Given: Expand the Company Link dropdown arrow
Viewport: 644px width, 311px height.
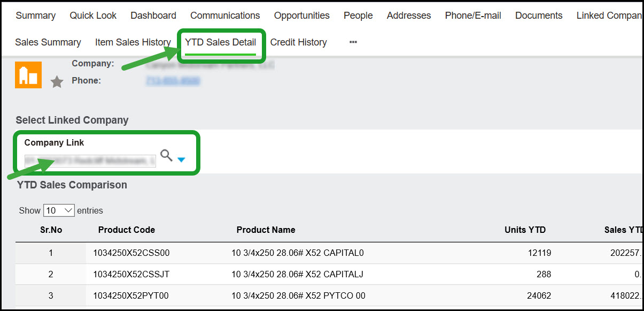Looking at the screenshot, I should coord(181,160).
